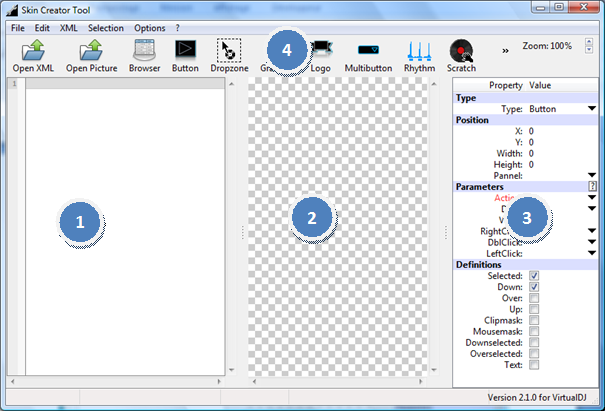Select the Logo element tool
This screenshot has width=605, height=411.
321,56
